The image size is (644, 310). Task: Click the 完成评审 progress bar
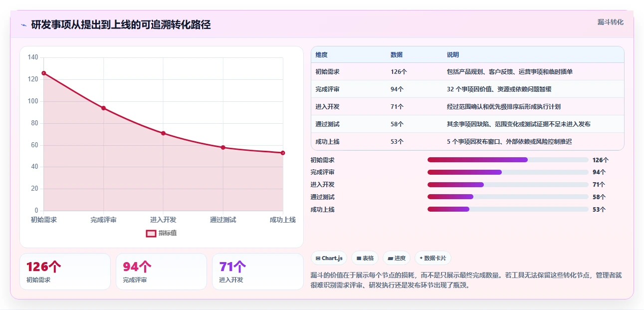pyautogui.click(x=508, y=172)
